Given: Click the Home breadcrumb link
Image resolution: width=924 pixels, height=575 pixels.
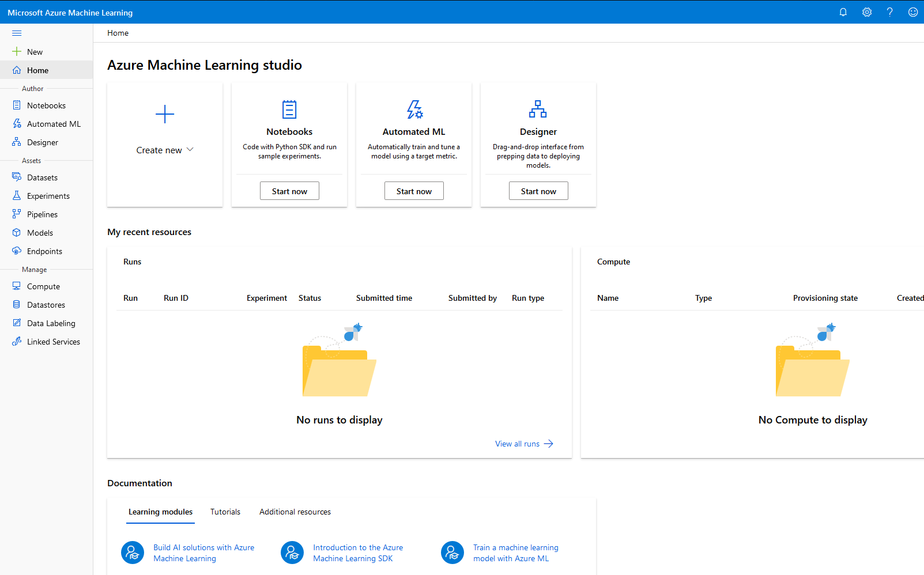Looking at the screenshot, I should pyautogui.click(x=118, y=33).
